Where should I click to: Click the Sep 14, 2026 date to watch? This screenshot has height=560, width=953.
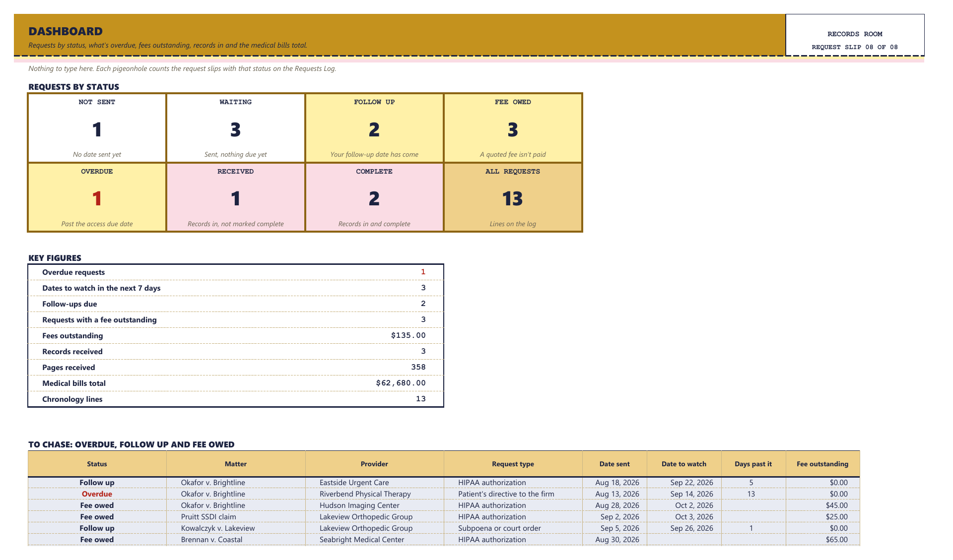pos(683,494)
